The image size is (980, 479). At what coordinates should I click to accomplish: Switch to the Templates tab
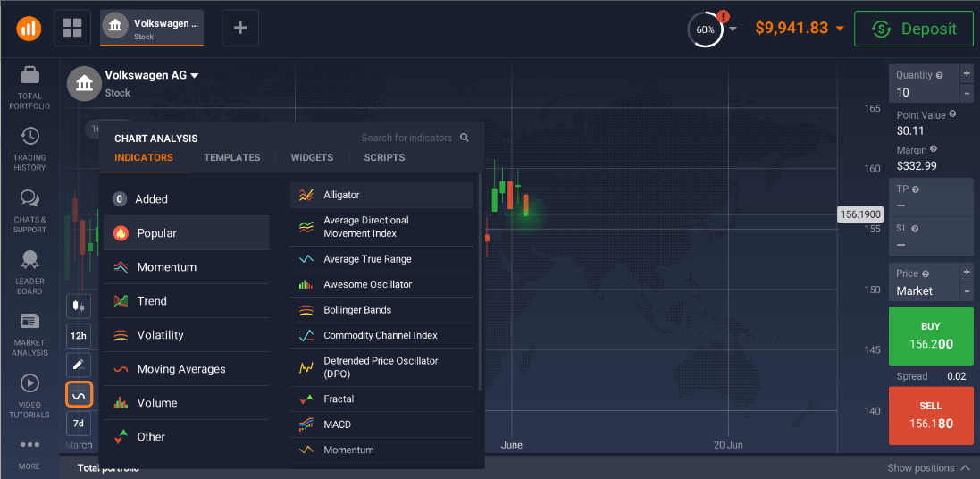(232, 157)
